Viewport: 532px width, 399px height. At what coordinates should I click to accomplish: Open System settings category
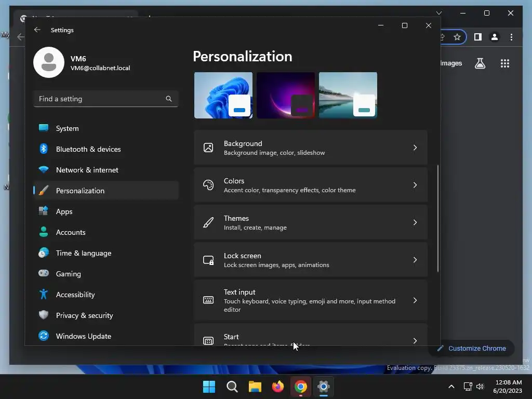point(106,128)
